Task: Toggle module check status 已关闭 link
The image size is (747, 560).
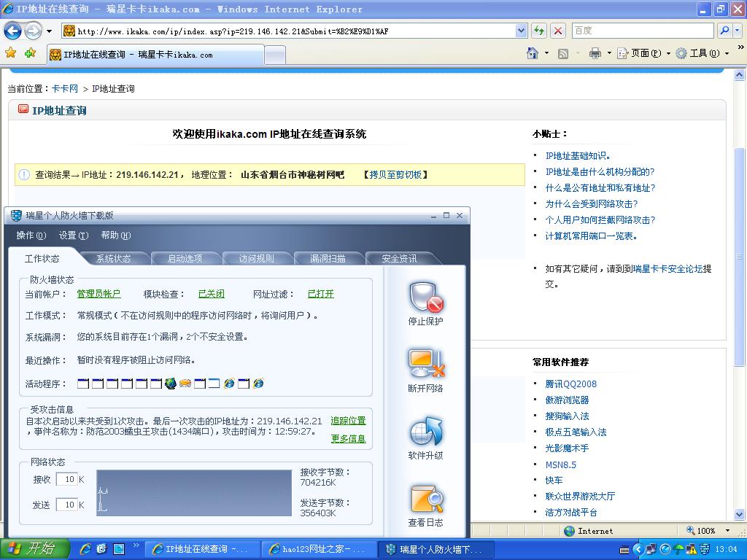Action: pyautogui.click(x=211, y=294)
